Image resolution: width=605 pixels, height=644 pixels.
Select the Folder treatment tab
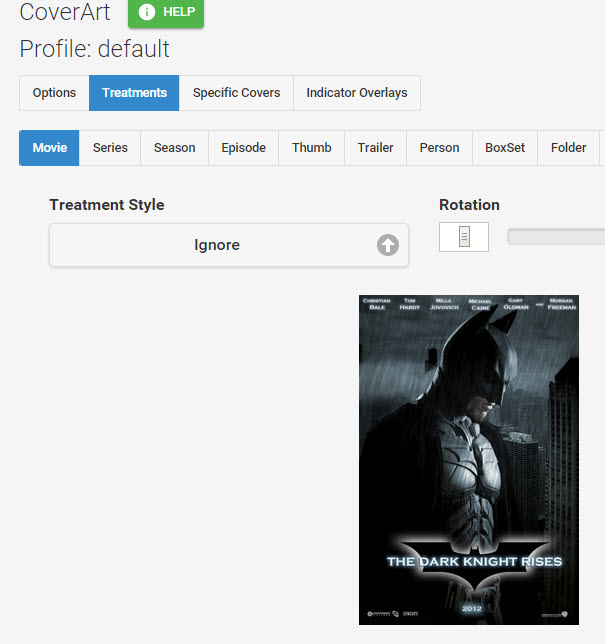[x=568, y=148]
